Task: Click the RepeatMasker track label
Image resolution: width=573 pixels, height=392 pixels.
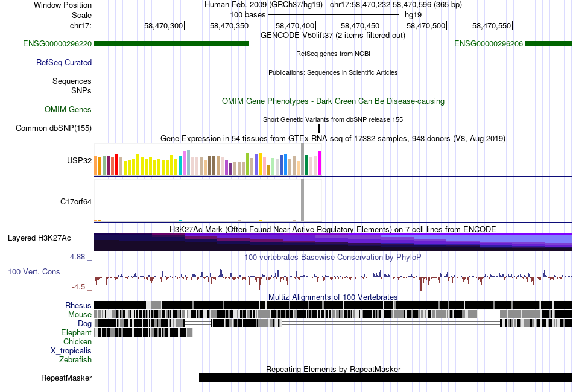Action: [66, 378]
